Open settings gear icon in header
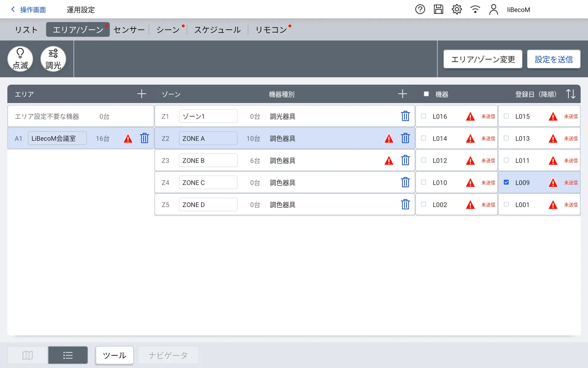The height and width of the screenshot is (368, 588). [457, 10]
